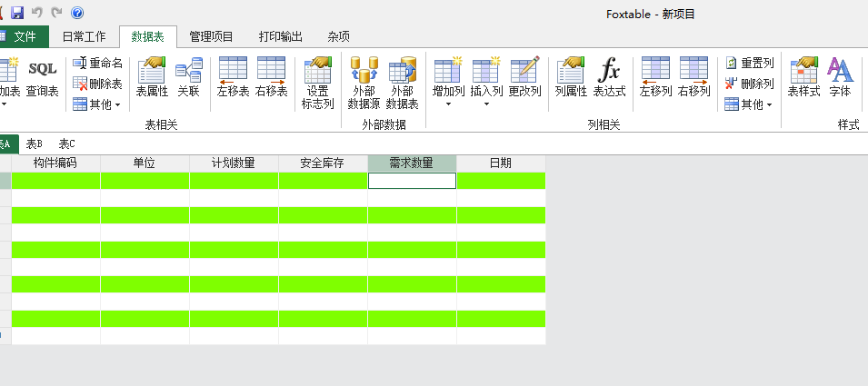The image size is (868, 386).
Task: Open 表样式 table style
Action: point(803,78)
